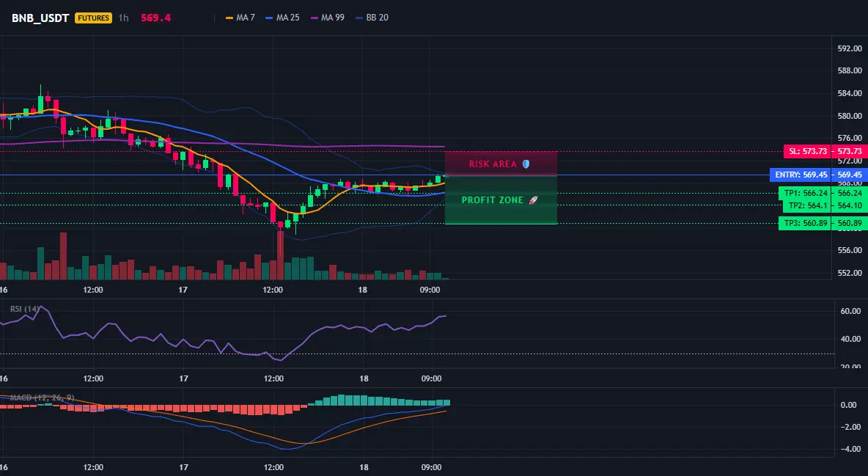
Task: Click the 584.00 price axis label
Action: (x=850, y=94)
